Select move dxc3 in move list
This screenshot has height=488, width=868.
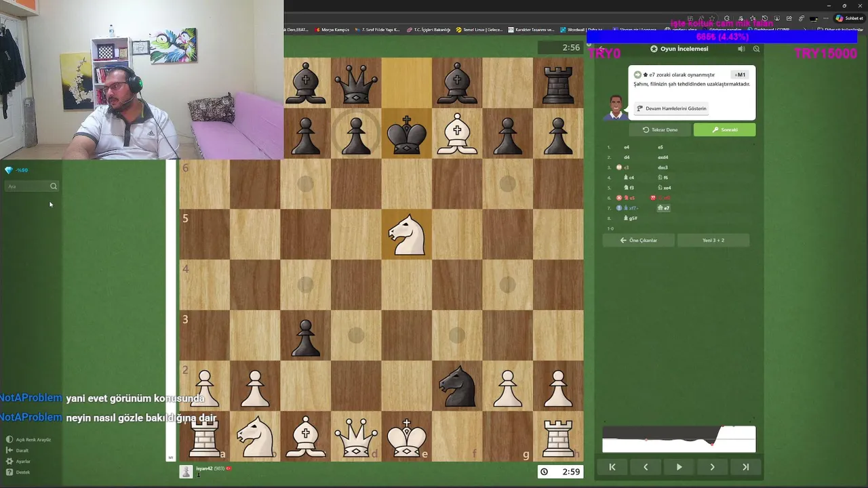[x=663, y=167]
